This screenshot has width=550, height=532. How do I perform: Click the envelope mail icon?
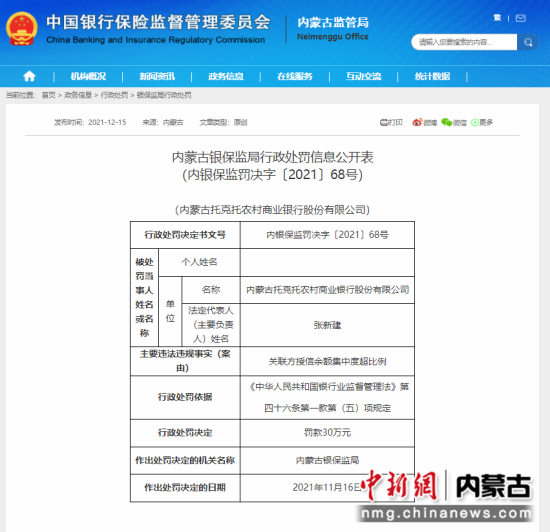[521, 18]
